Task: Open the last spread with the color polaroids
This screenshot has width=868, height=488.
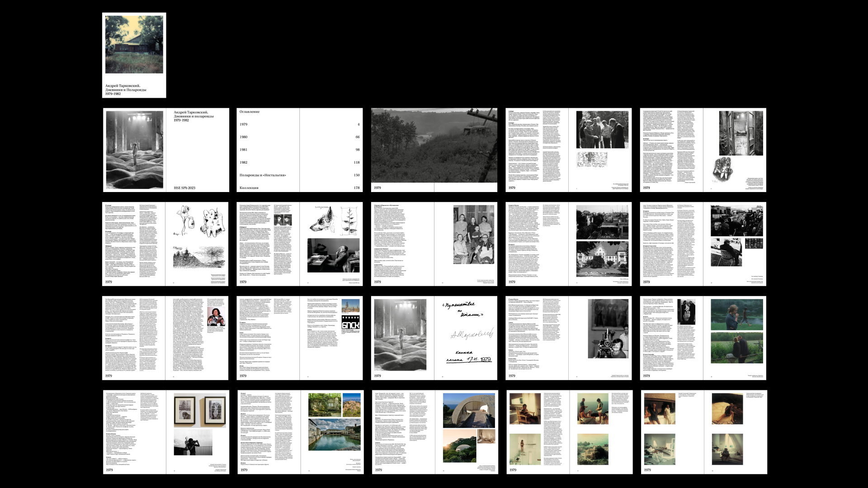Action: click(703, 432)
